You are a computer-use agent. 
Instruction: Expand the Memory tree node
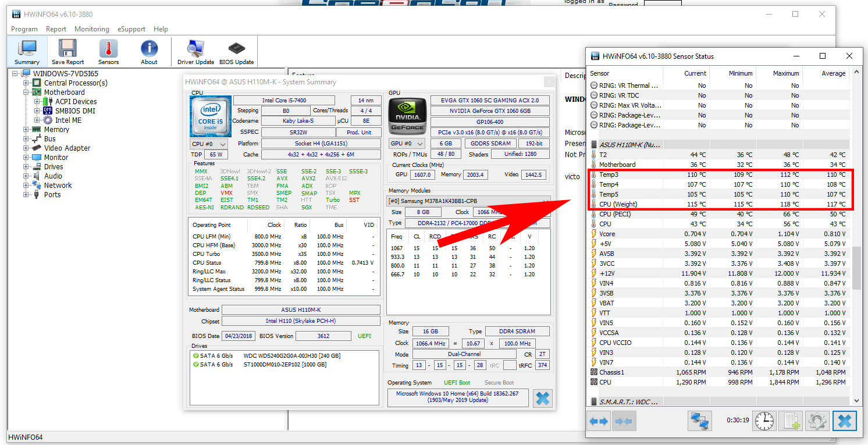pos(26,130)
